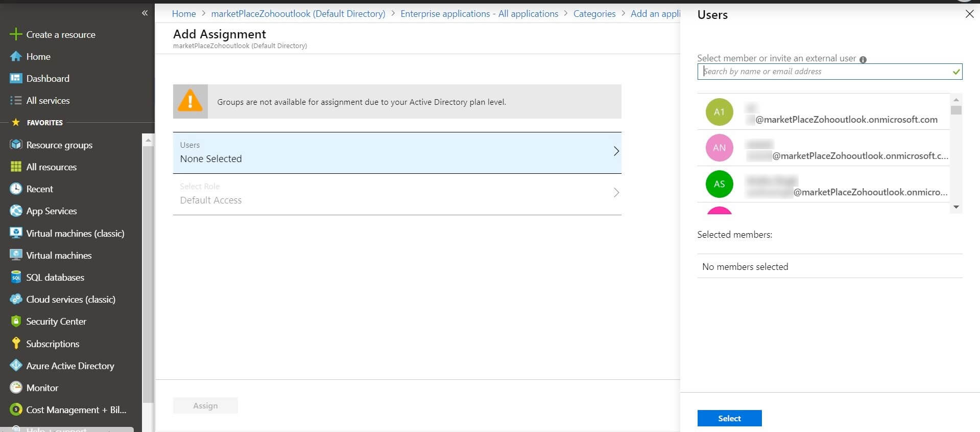Open Subscriptions key icon
This screenshot has height=432, width=980.
pyautogui.click(x=16, y=344)
